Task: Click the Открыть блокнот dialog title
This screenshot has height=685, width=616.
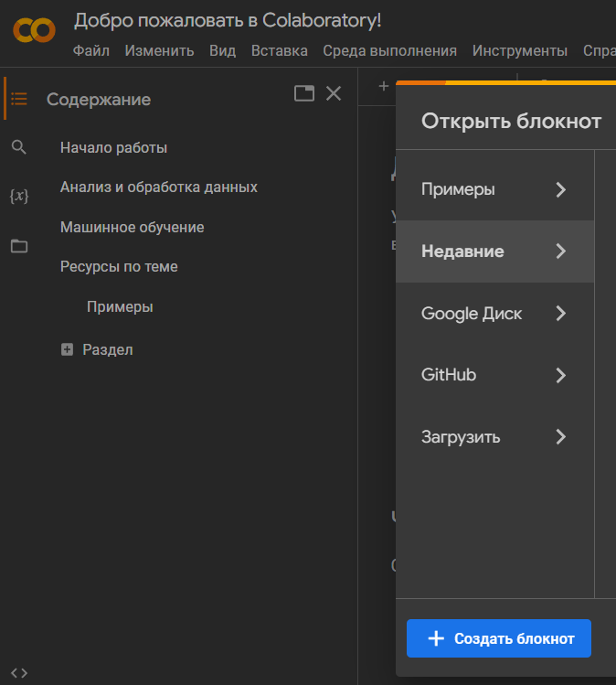Action: (511, 121)
